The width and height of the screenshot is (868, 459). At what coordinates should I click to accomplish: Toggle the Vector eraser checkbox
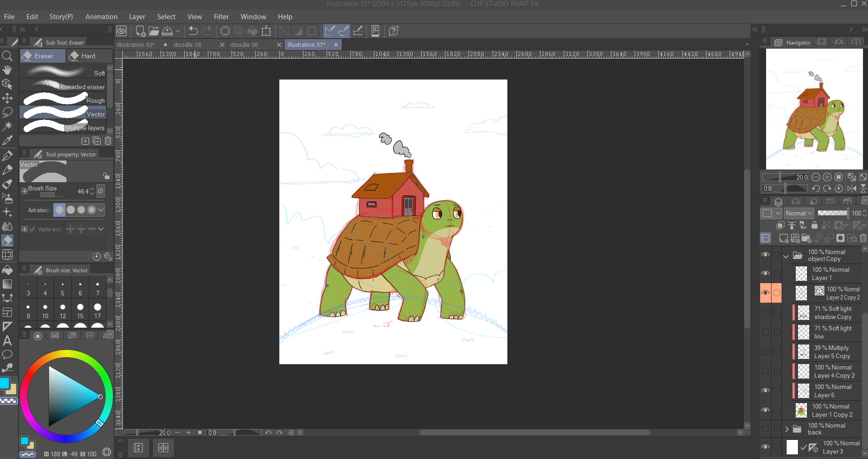coord(32,229)
